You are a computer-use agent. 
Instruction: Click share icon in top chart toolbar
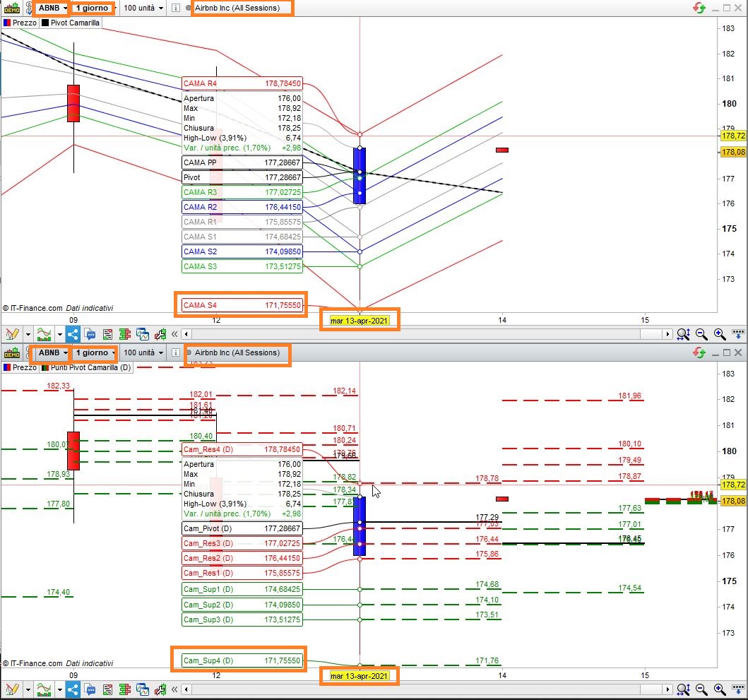(x=73, y=334)
